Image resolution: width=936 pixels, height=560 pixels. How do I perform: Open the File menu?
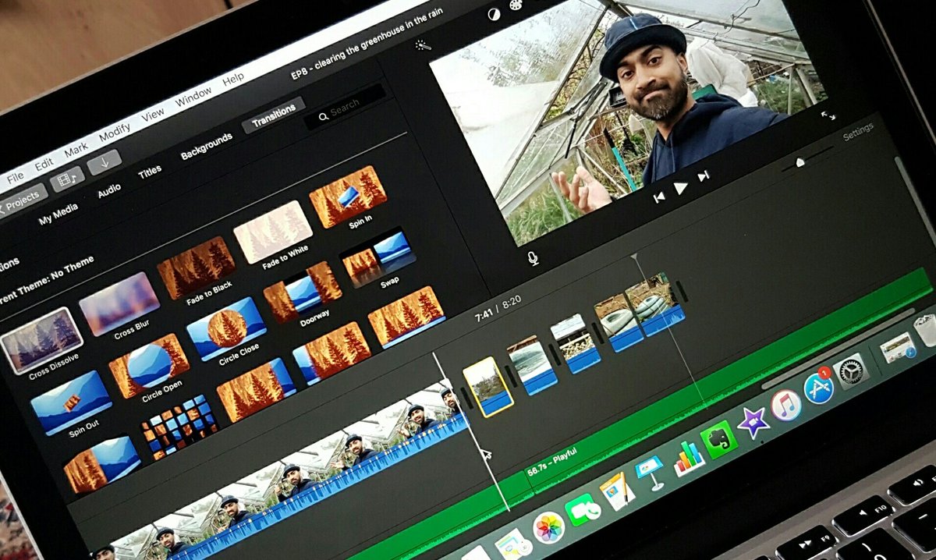15,177
